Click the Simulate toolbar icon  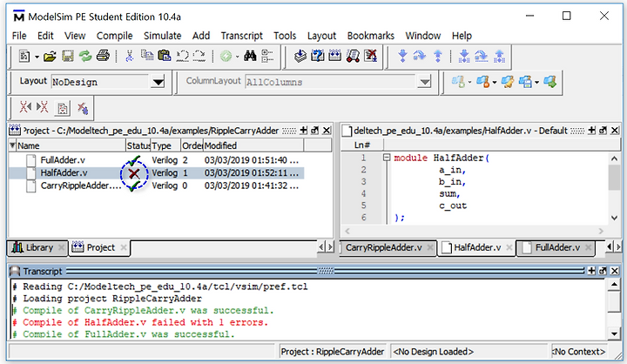click(x=353, y=56)
